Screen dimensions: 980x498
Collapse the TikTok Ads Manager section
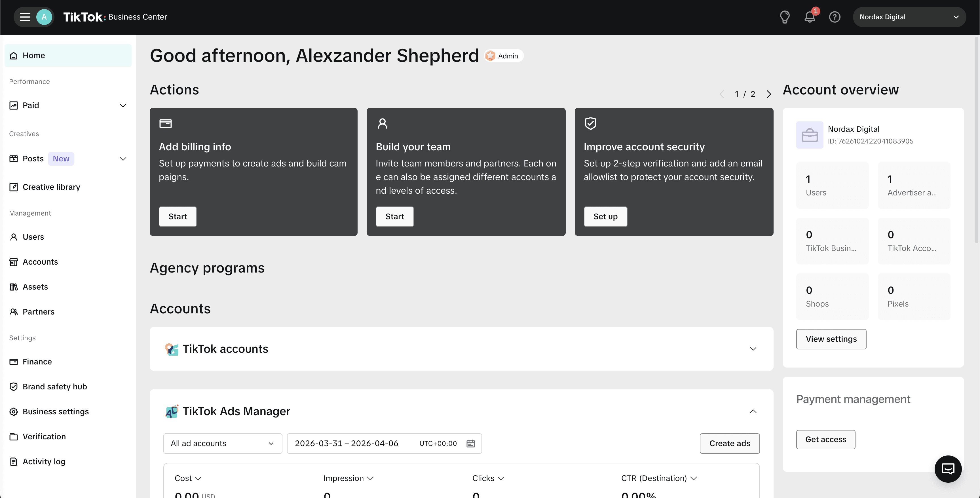(x=753, y=411)
